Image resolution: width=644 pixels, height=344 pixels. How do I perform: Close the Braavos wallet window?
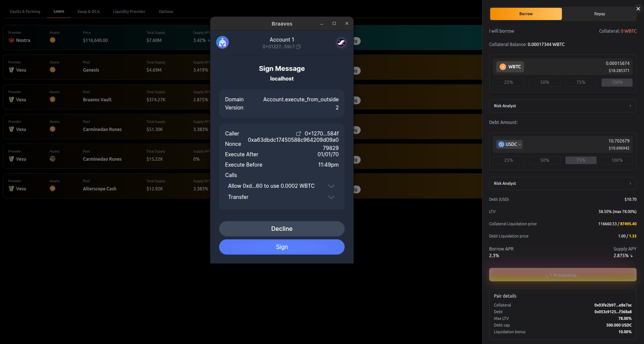point(347,23)
